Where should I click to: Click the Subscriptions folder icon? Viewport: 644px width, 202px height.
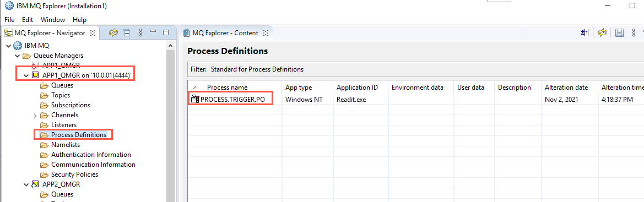click(x=45, y=105)
